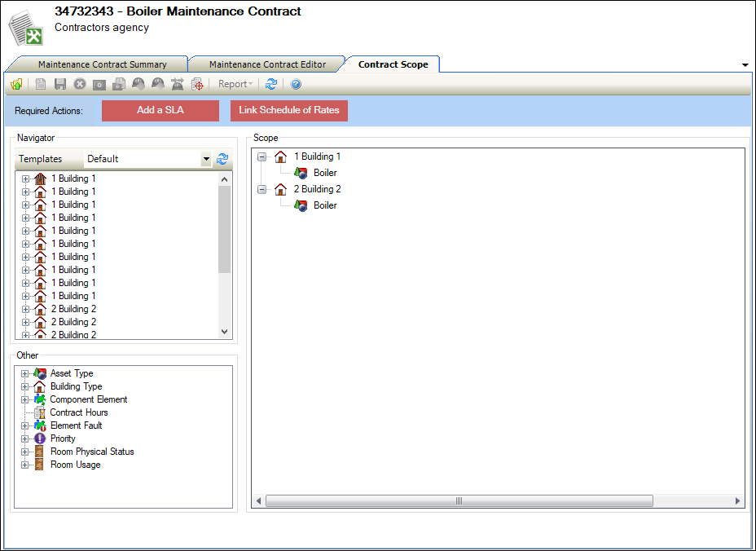Click the contract document icon in header
Viewport: 756px width, 551px height.
click(x=27, y=26)
